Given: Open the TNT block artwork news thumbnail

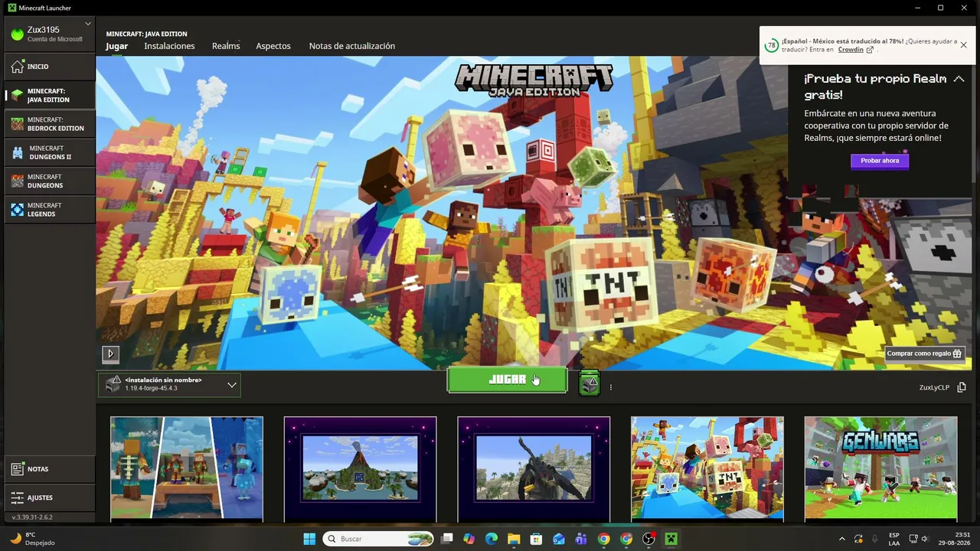Looking at the screenshot, I should click(x=707, y=468).
